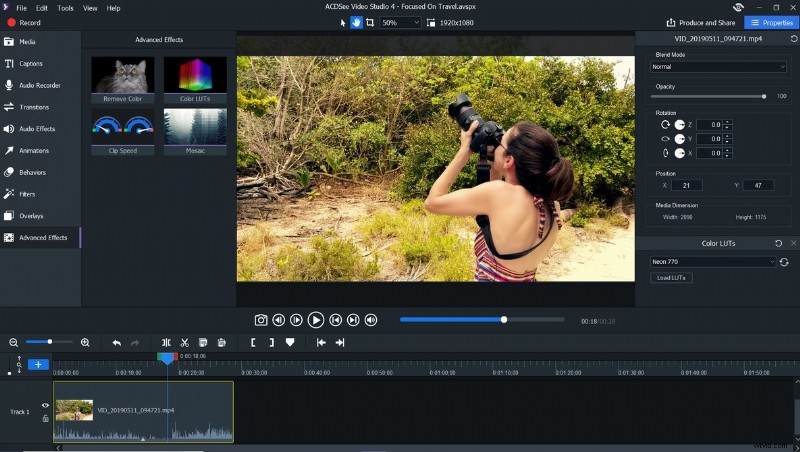
Task: Click the X rotation value stepper
Action: coord(728,153)
